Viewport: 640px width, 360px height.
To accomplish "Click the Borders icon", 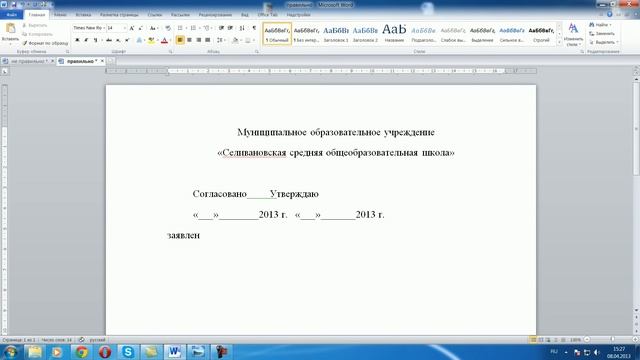I will click(x=248, y=40).
